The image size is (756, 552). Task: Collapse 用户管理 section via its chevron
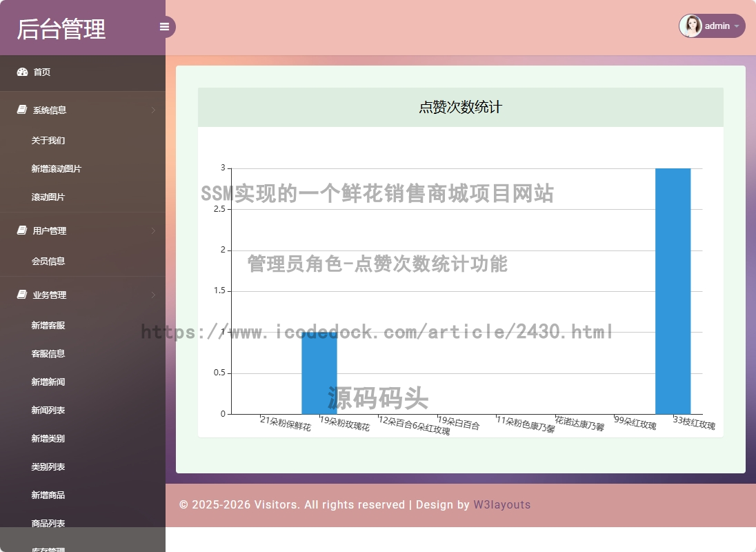(153, 230)
